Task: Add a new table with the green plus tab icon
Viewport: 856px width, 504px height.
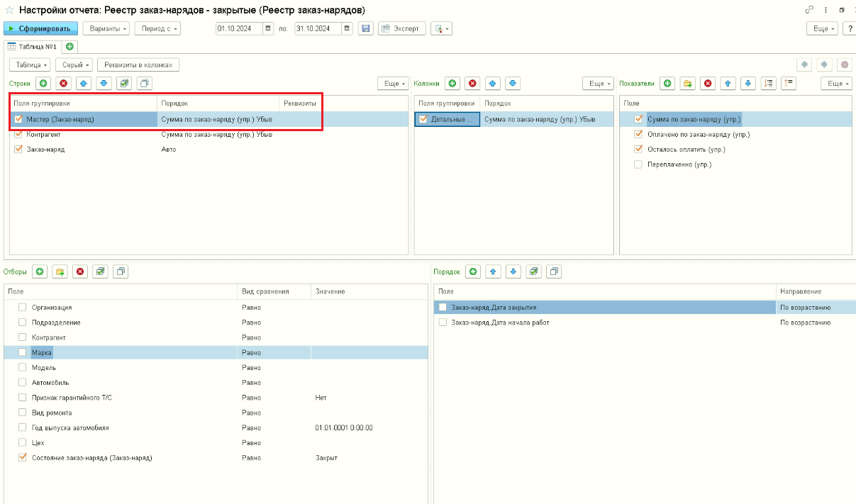Action: click(70, 46)
